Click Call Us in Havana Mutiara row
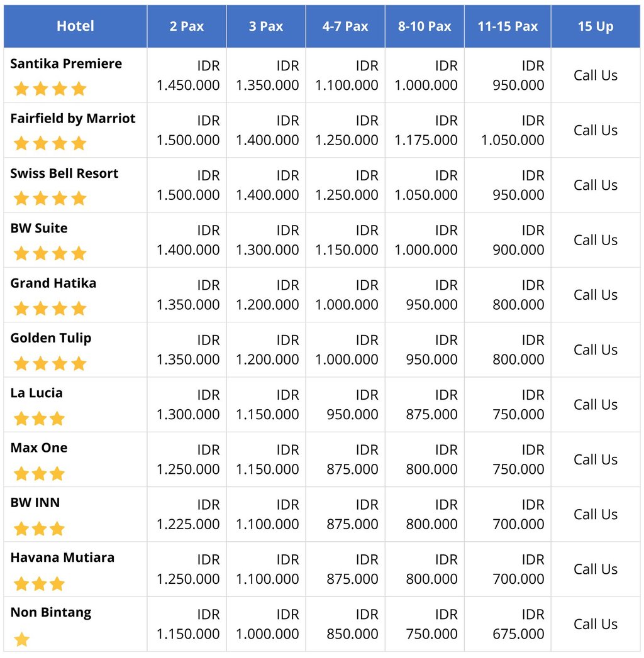The image size is (644, 658). pyautogui.click(x=596, y=569)
